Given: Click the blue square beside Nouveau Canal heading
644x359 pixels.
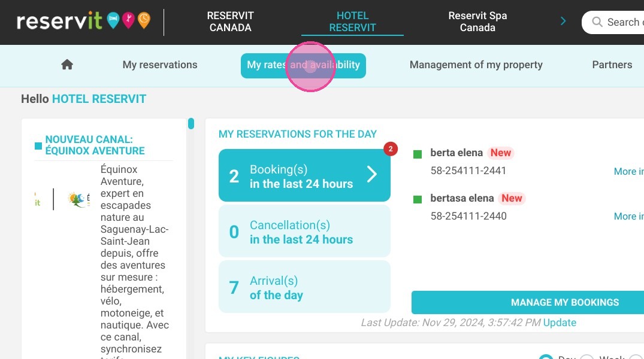Looking at the screenshot, I should tap(38, 145).
